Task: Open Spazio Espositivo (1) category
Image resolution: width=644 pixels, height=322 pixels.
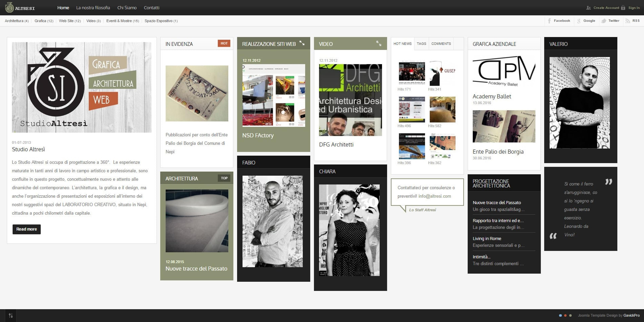Action: point(161,21)
